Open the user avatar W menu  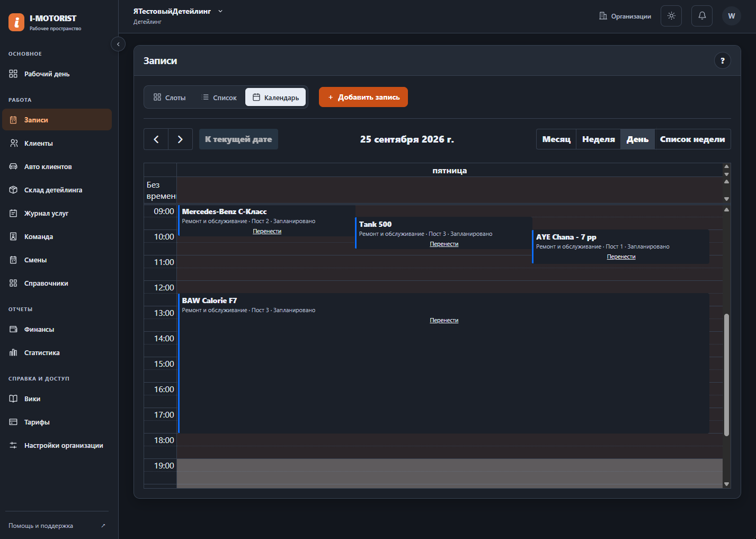732,16
